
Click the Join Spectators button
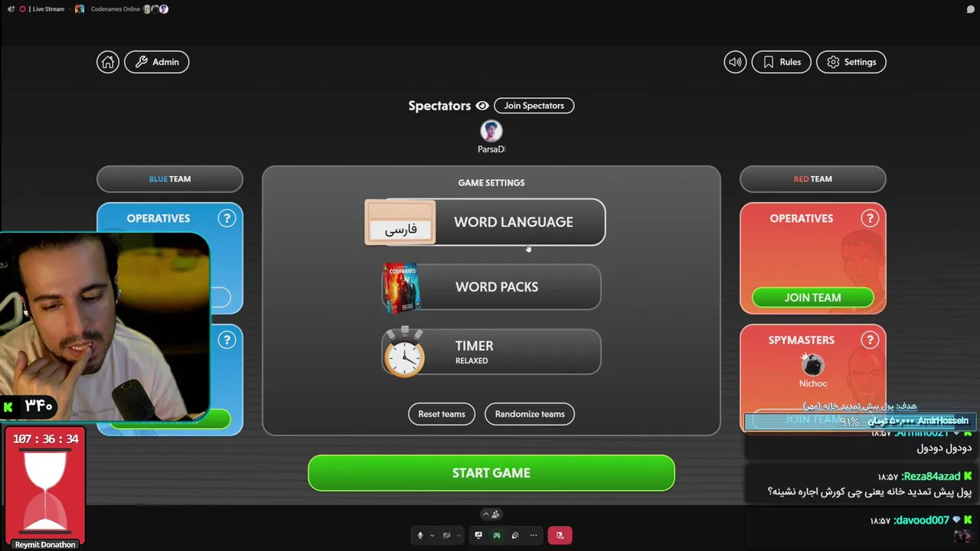534,106
